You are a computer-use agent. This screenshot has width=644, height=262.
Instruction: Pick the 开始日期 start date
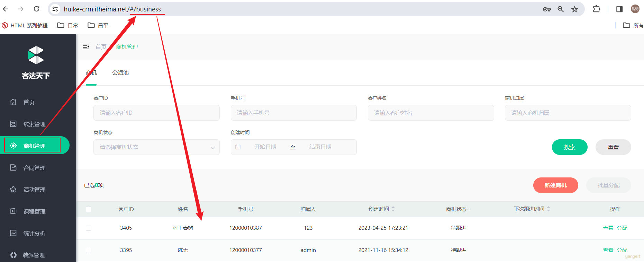(265, 147)
